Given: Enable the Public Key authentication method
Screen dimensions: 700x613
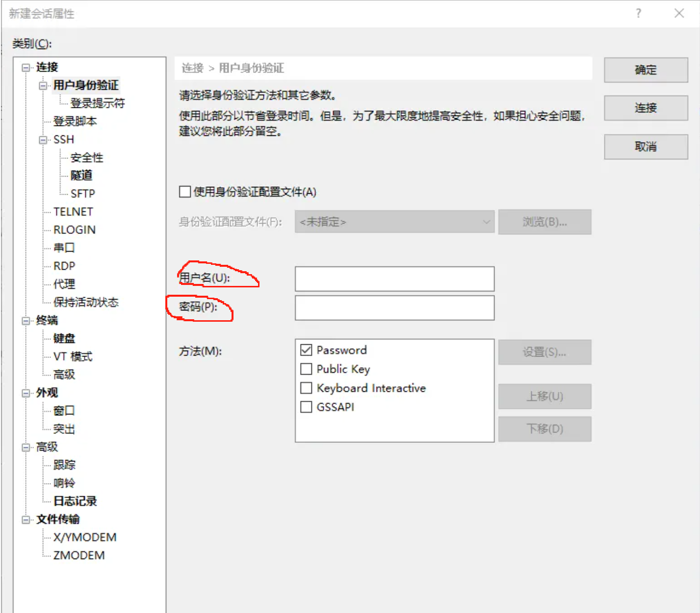Looking at the screenshot, I should (306, 369).
